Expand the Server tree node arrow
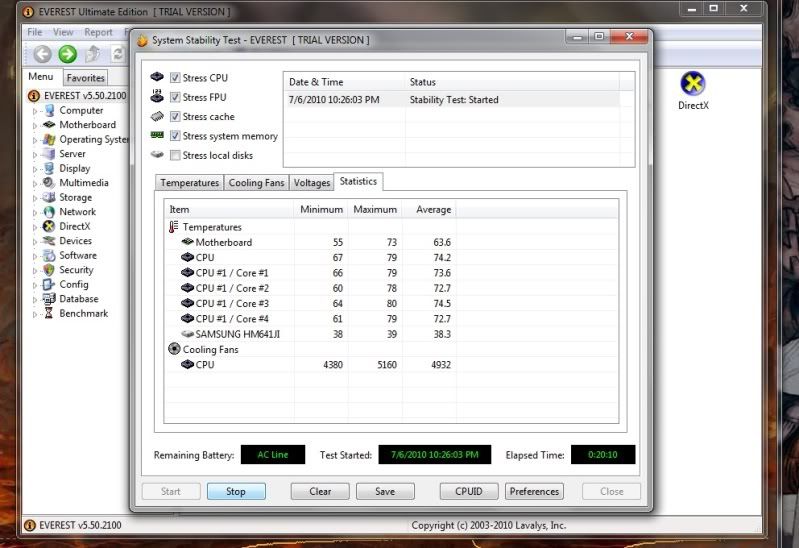 (x=35, y=154)
